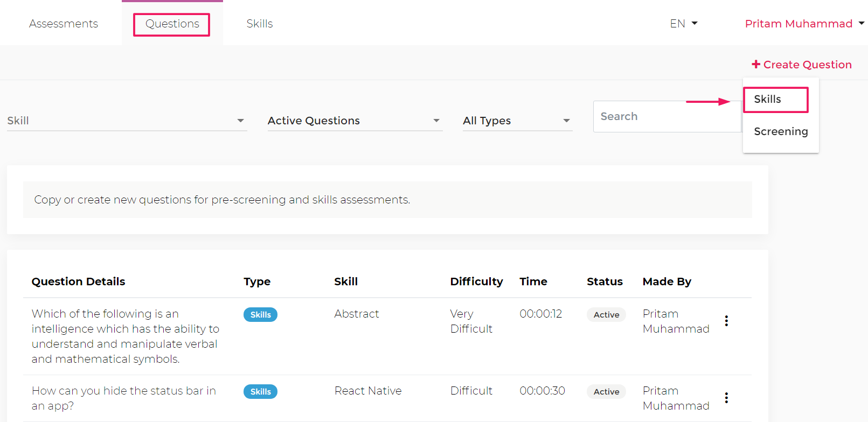Click Active status badge for React Native question
This screenshot has height=422, width=868.
tap(606, 392)
